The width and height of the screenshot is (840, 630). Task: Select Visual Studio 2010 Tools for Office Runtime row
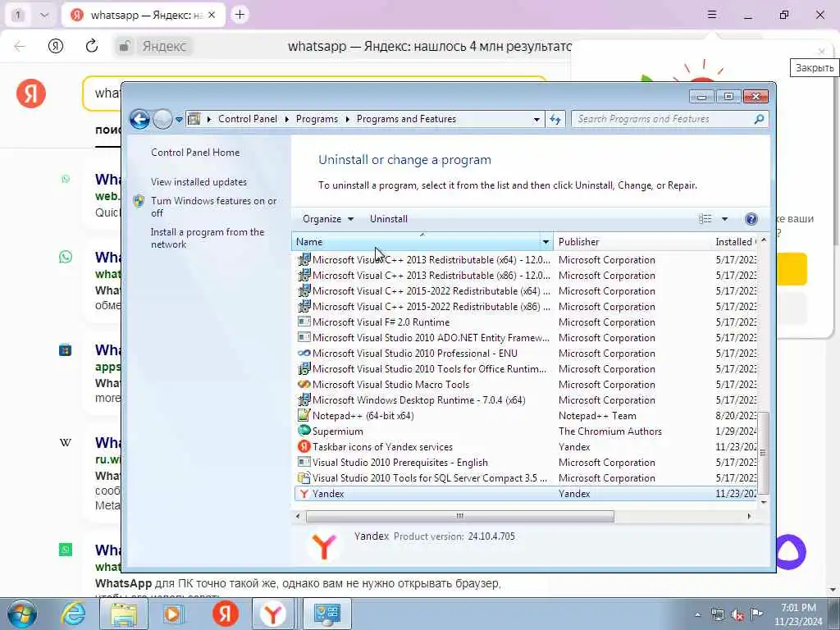click(525, 368)
